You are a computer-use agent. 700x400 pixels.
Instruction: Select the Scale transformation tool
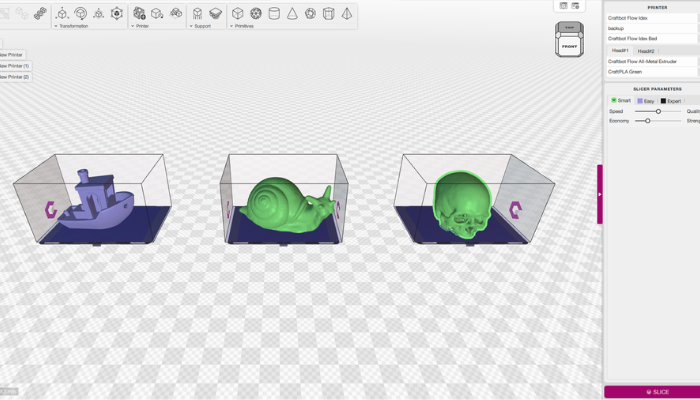point(99,13)
